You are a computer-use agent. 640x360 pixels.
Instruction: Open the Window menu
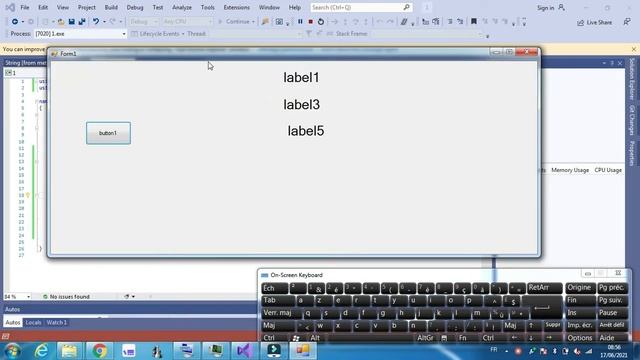tap(269, 7)
